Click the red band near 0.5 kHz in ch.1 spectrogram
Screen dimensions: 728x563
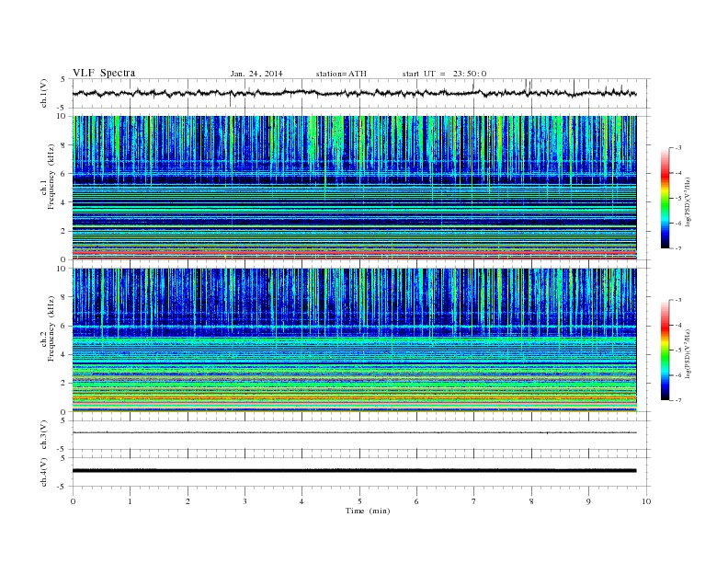354,252
